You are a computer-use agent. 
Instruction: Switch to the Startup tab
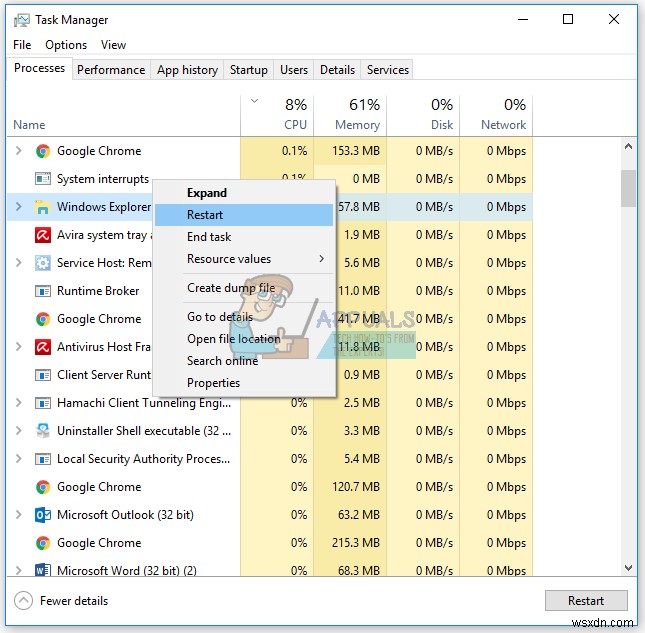(x=248, y=70)
